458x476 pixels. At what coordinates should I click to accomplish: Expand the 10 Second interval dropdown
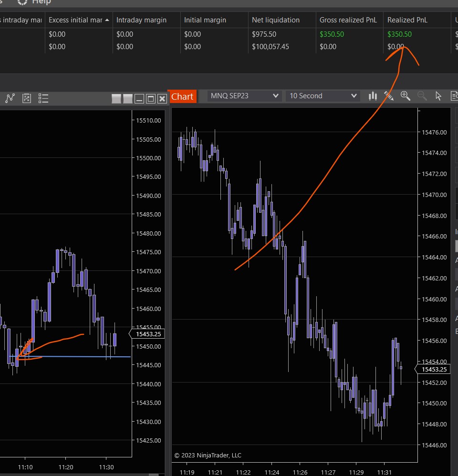[323, 96]
